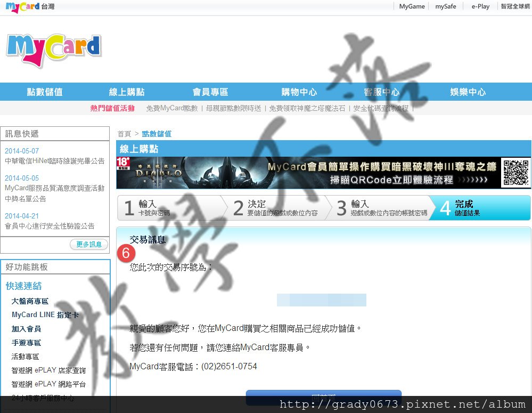Select the 點數儲值 navigation menu

click(45, 92)
